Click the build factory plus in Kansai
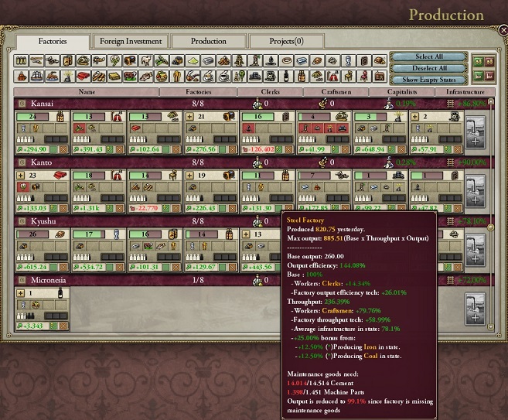Viewport: 508px width, 420px height. pyautogui.click(x=475, y=130)
